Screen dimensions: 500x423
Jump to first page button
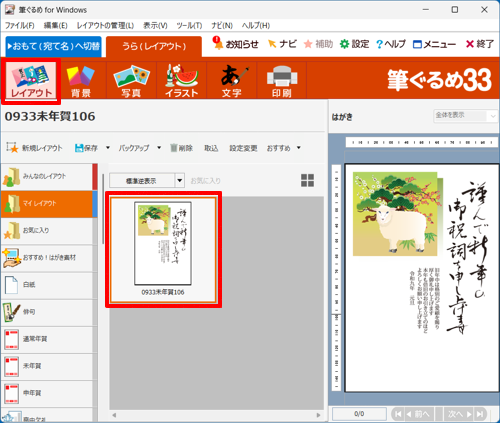click(398, 414)
